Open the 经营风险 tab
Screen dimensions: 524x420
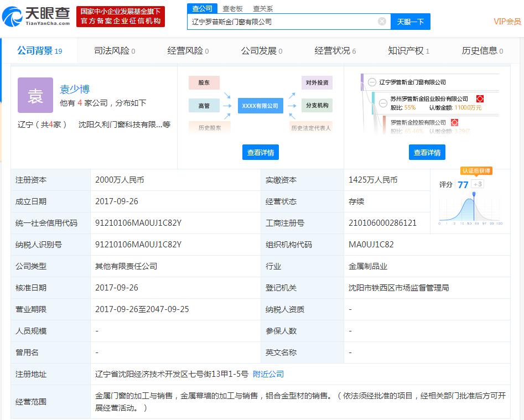188,51
